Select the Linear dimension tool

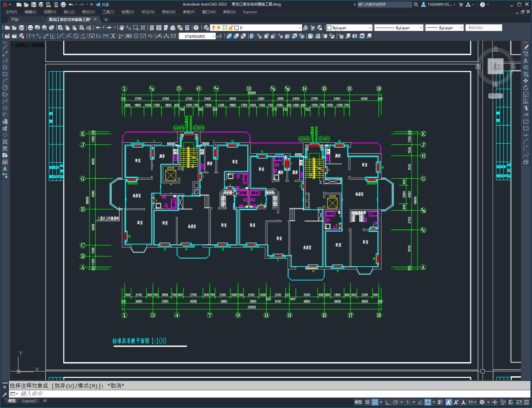(x=31, y=36)
